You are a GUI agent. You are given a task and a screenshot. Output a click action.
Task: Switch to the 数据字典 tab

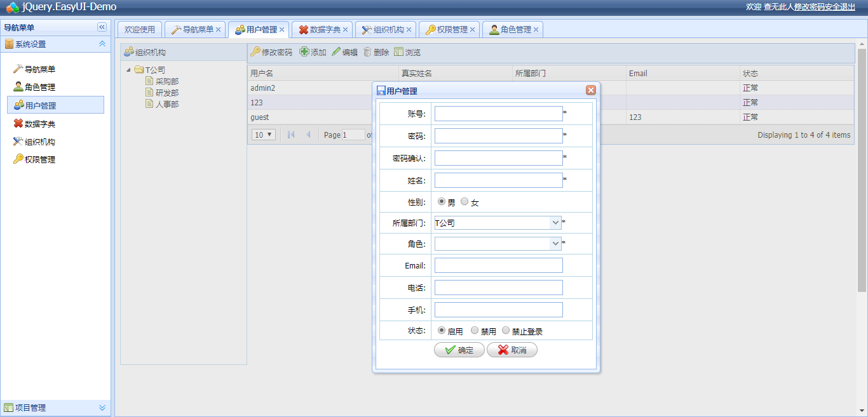point(322,29)
